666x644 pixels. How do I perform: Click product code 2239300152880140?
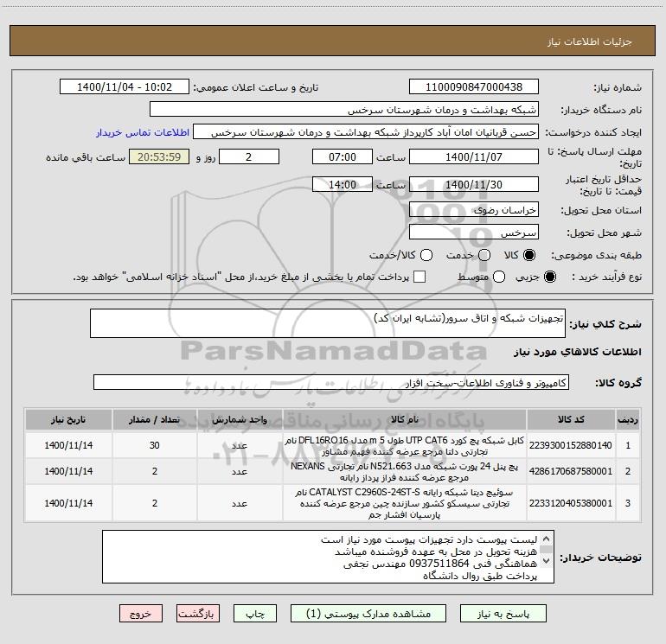click(x=571, y=445)
